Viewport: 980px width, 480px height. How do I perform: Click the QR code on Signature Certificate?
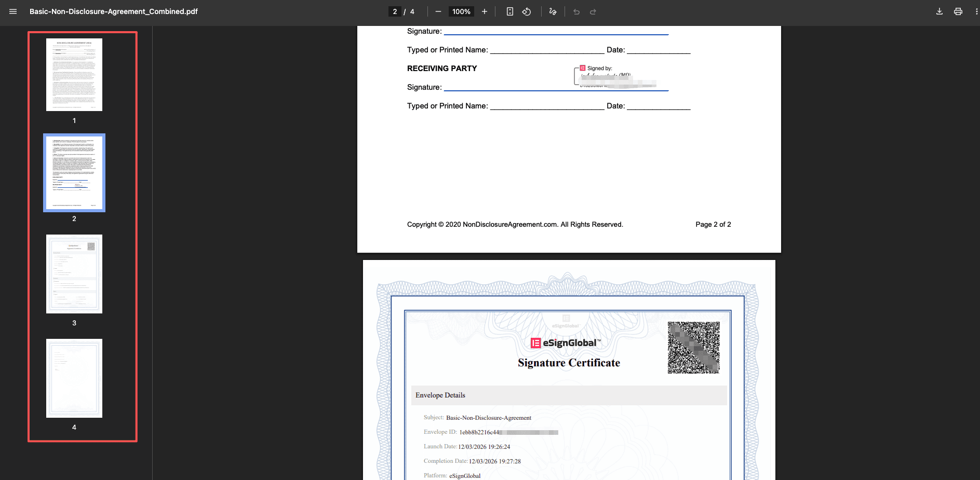point(693,347)
